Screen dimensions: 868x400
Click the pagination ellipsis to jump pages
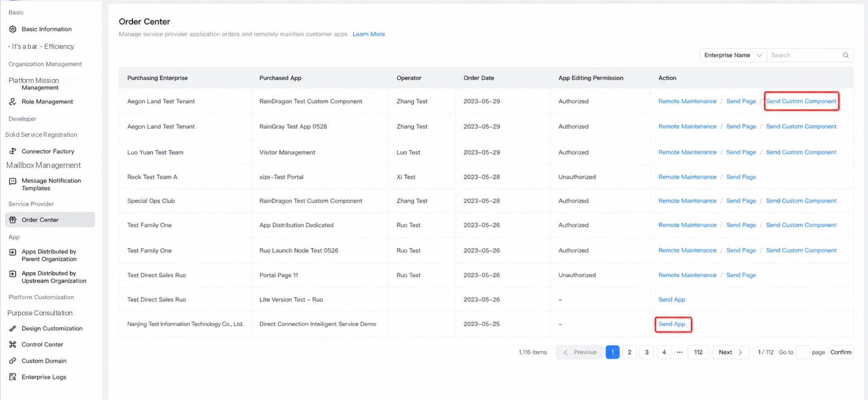(x=679, y=352)
